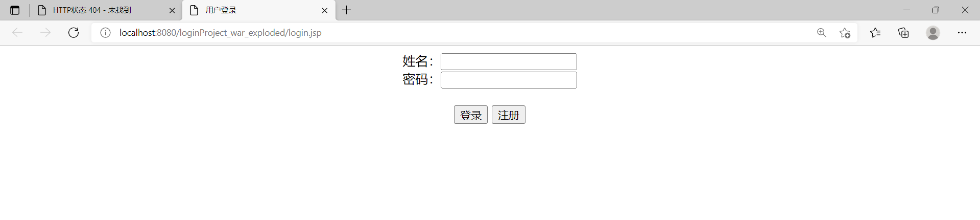
Task: Reload the page with refresh icon
Action: pos(74,33)
